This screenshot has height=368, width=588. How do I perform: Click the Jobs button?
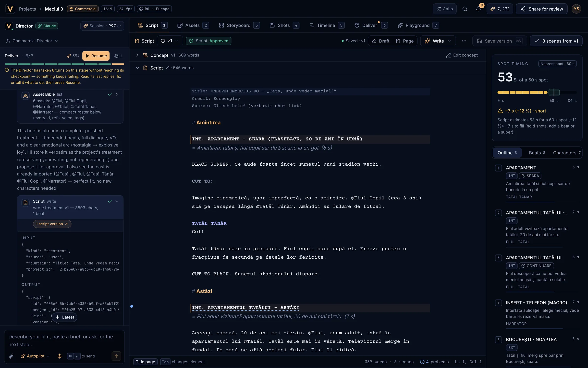coord(444,9)
